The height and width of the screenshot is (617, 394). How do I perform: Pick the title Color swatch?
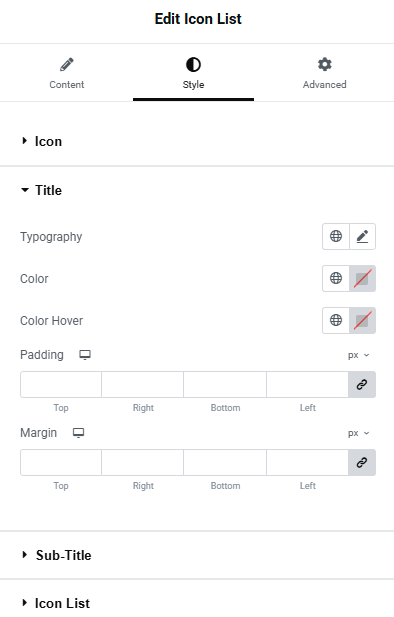click(363, 279)
